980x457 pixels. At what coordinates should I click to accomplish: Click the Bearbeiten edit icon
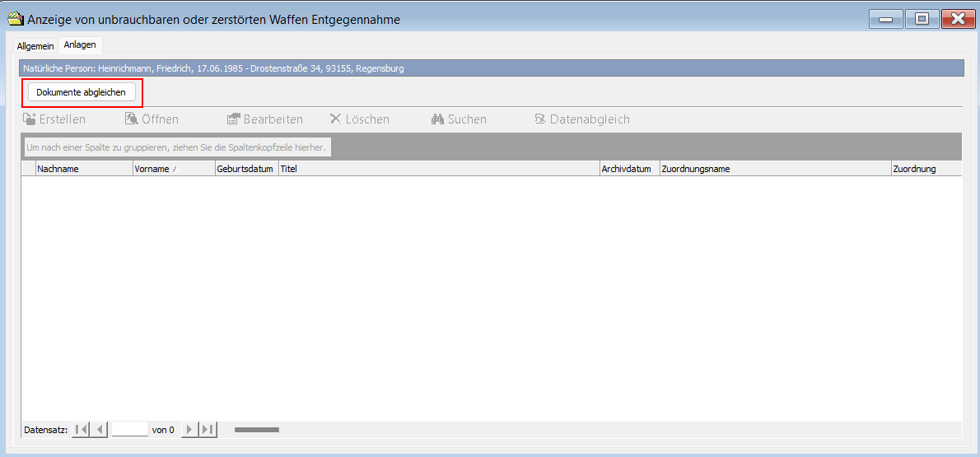click(x=233, y=119)
